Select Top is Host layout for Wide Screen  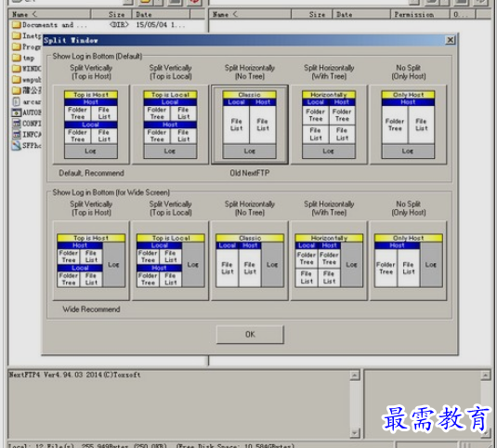91,260
